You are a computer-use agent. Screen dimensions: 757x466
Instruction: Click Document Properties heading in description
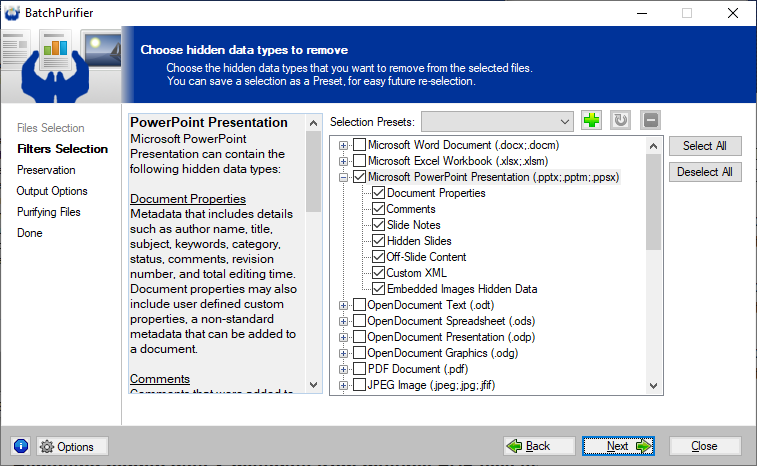(188, 199)
